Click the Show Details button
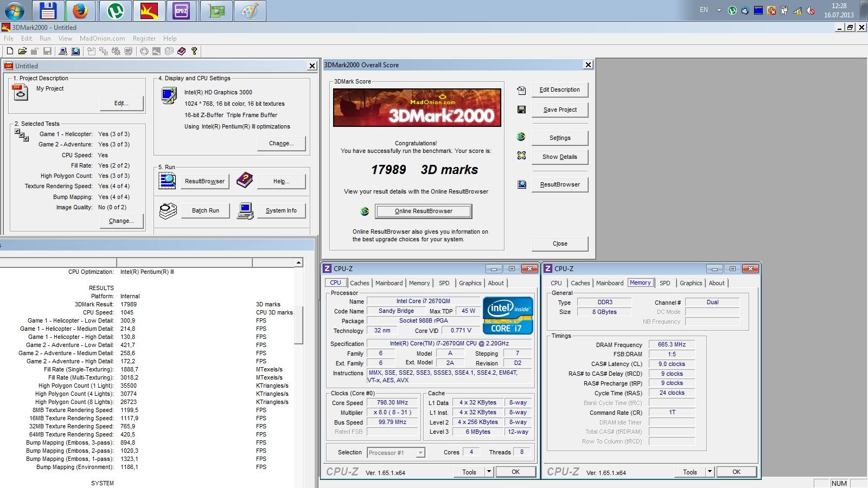The image size is (868, 488). tap(560, 157)
